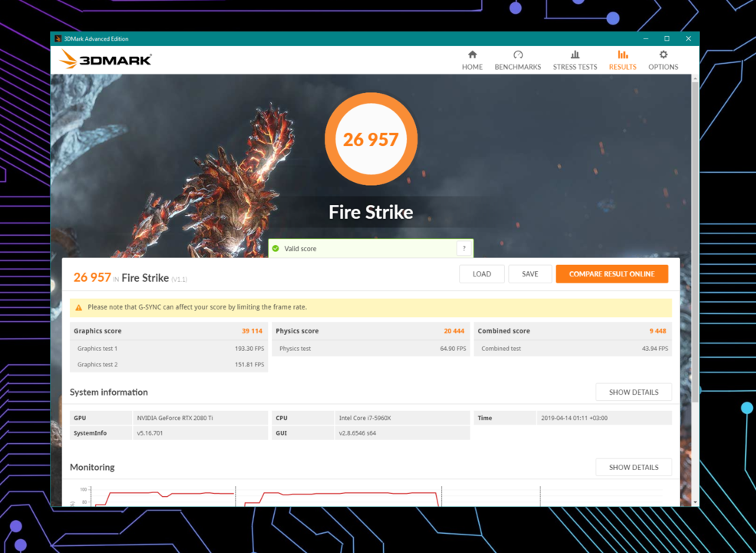Click the Physics test 64.90 FPS value
756x553 pixels.
[453, 349]
